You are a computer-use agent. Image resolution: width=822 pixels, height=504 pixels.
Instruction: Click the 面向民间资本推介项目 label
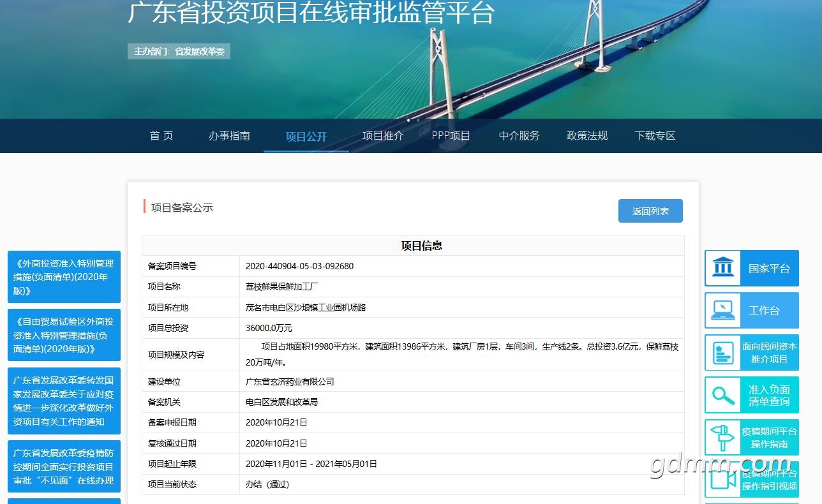pyautogui.click(x=769, y=353)
